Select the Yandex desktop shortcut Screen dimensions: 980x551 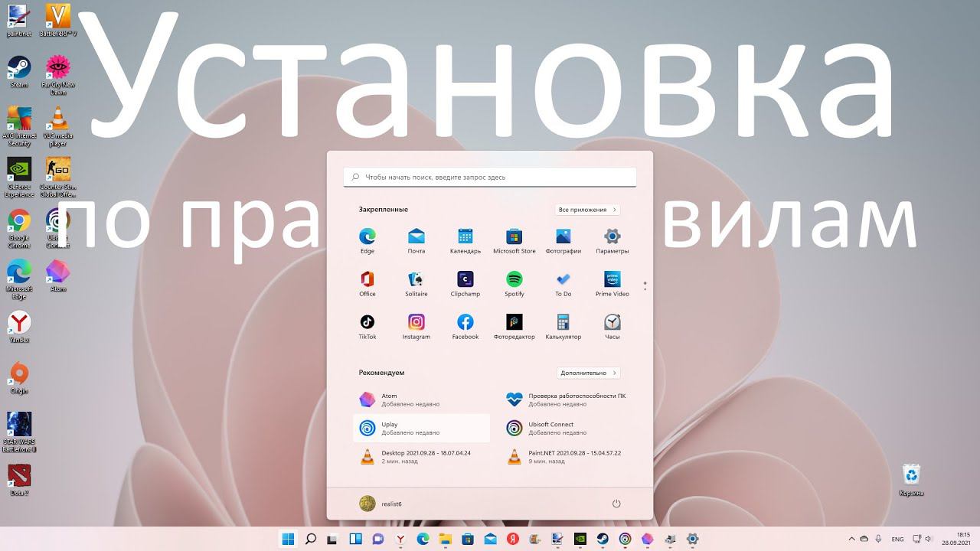(x=18, y=328)
